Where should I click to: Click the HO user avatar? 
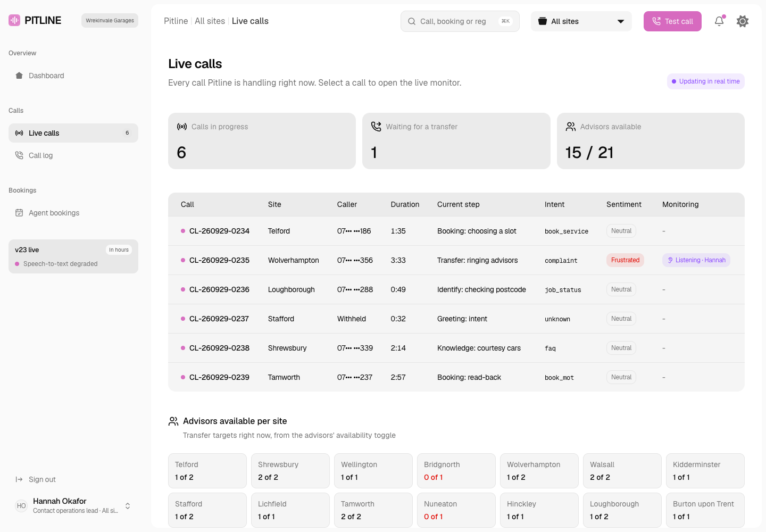tap(21, 506)
